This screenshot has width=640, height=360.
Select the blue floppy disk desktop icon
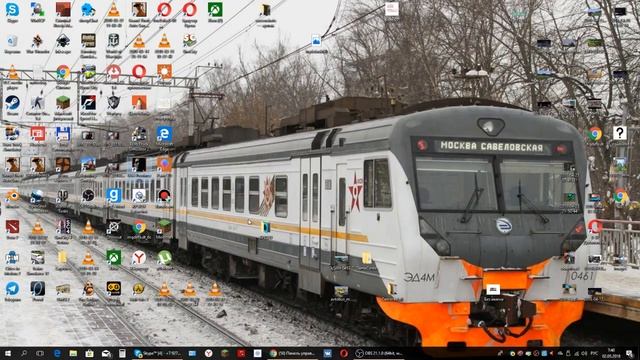tap(63, 134)
